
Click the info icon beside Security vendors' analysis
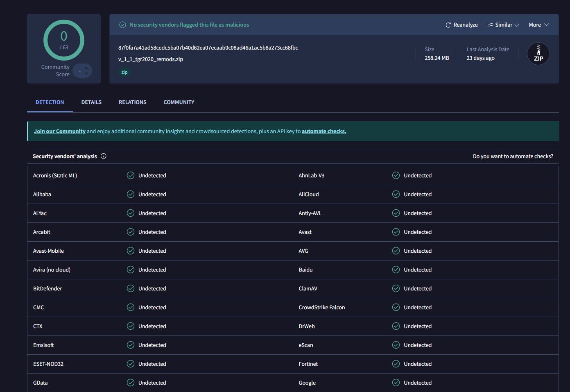pos(104,156)
